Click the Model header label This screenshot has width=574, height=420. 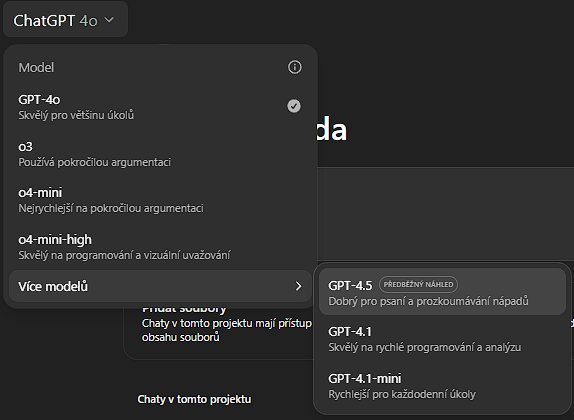pyautogui.click(x=36, y=67)
